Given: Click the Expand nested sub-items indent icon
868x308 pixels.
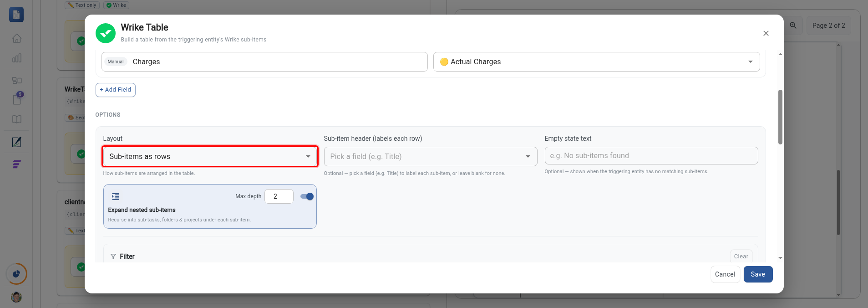Looking at the screenshot, I should 116,196.
